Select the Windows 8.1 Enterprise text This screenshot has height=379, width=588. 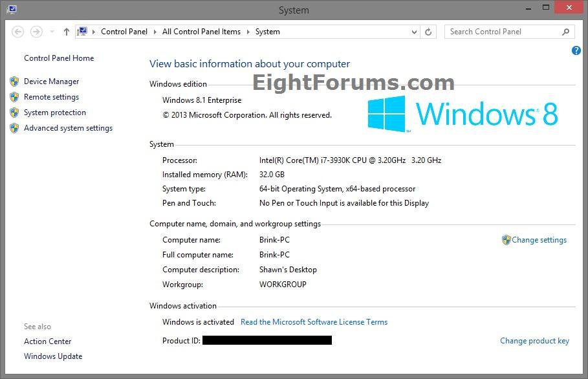coord(202,100)
